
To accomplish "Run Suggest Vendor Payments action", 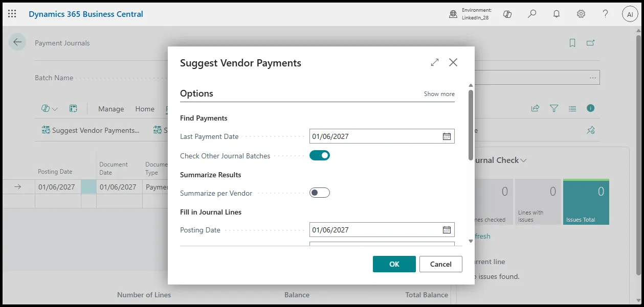I will (91, 130).
